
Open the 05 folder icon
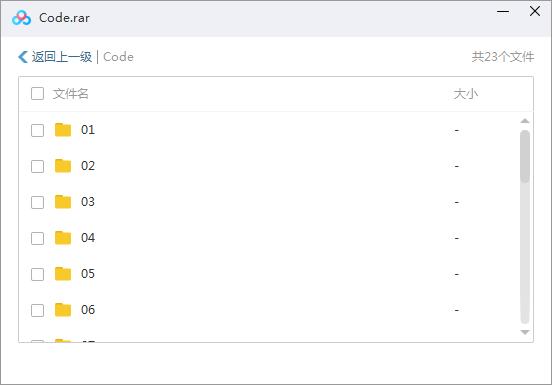pos(63,274)
